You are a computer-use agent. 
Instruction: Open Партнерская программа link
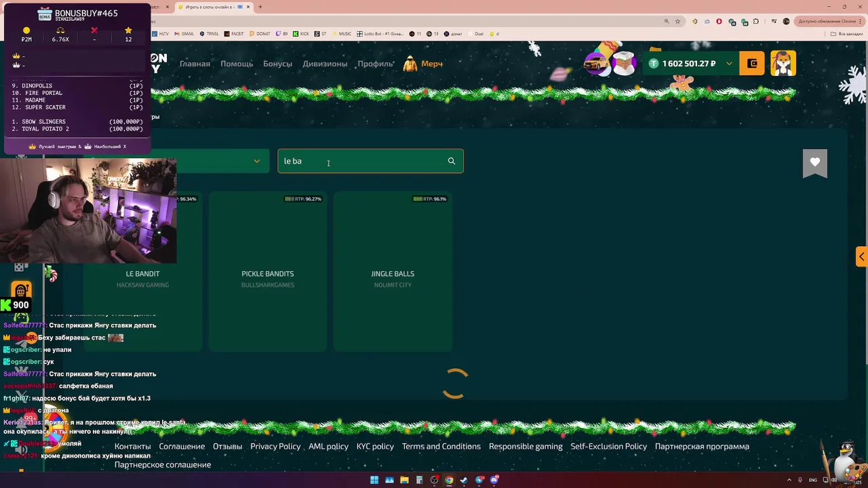coord(702,447)
